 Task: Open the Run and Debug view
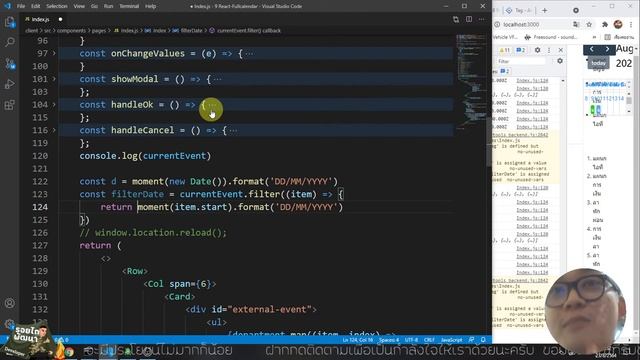coord(10,84)
